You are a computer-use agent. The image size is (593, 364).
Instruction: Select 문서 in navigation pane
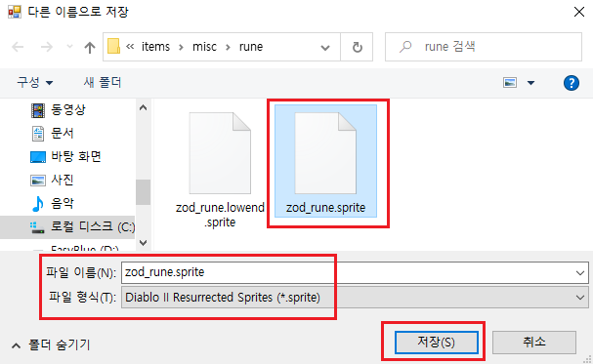pos(52,134)
